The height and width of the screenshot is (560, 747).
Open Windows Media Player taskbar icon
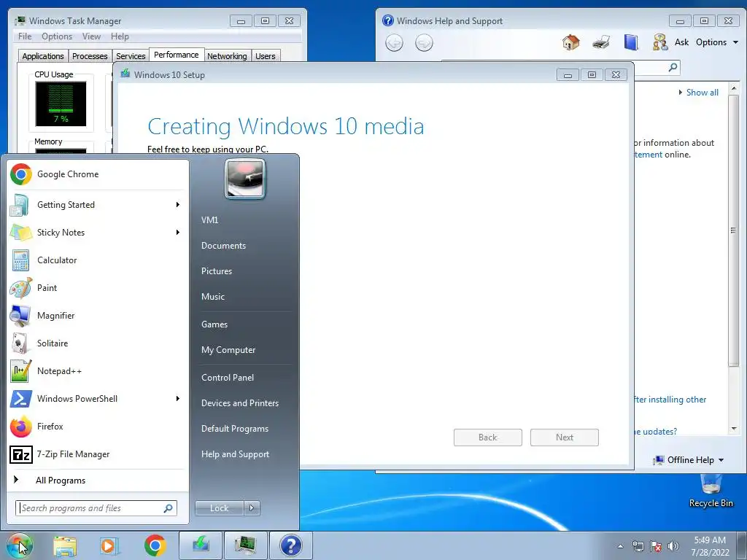coord(109,545)
